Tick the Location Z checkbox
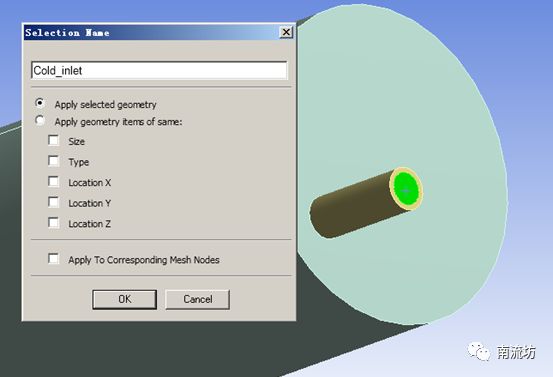Screen dimensions: 553x377 [x=54, y=223]
